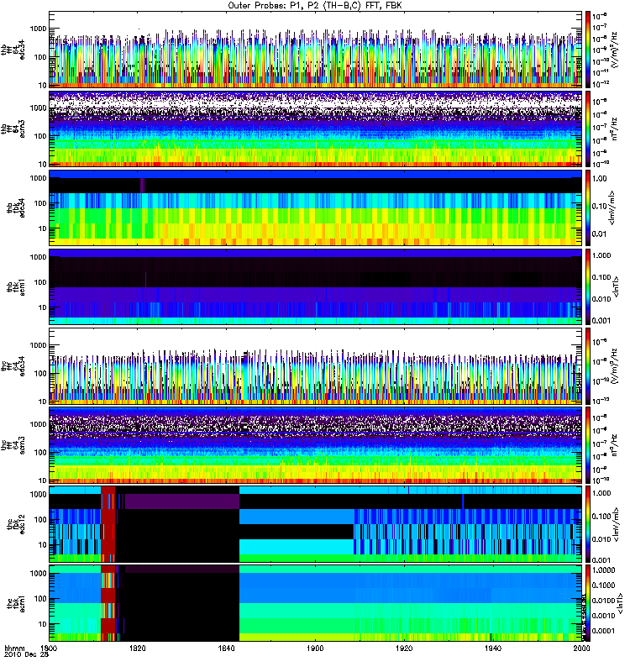Click the 1840 time tick label
Viewport: 630px width, 672px height.
tap(226, 648)
